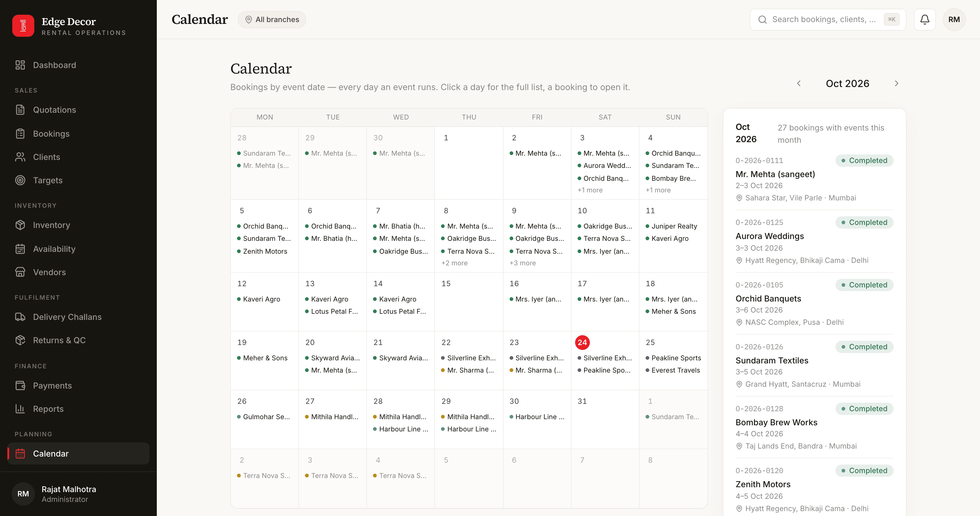Select today's date 24
Screen dimensions: 980x516
click(582, 343)
